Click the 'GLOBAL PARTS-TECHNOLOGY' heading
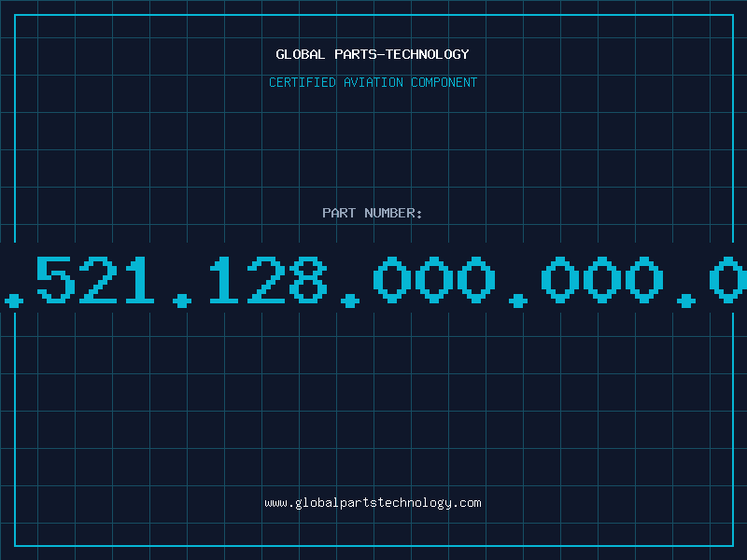Image resolution: width=747 pixels, height=560 pixels. pos(373,54)
